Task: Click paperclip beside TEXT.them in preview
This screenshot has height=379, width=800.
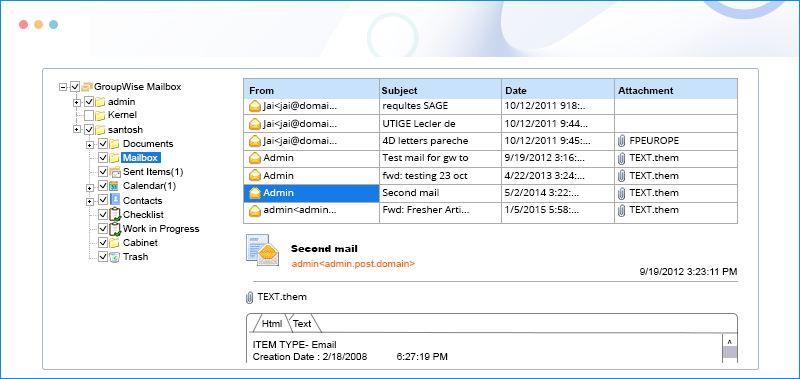Action: [249, 297]
